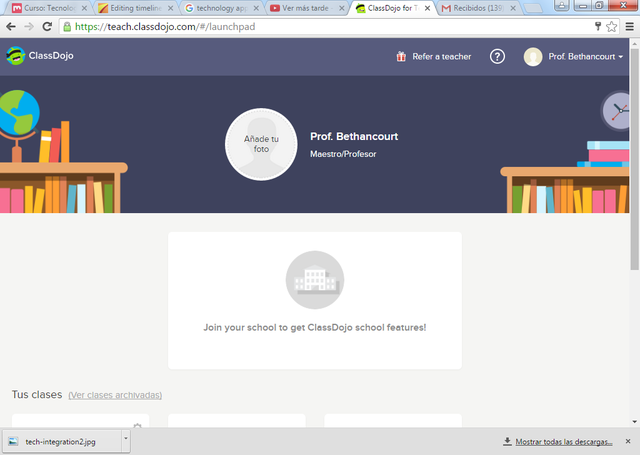This screenshot has height=455, width=640.
Task: Close the Ver más tarde tab
Action: coord(342,8)
